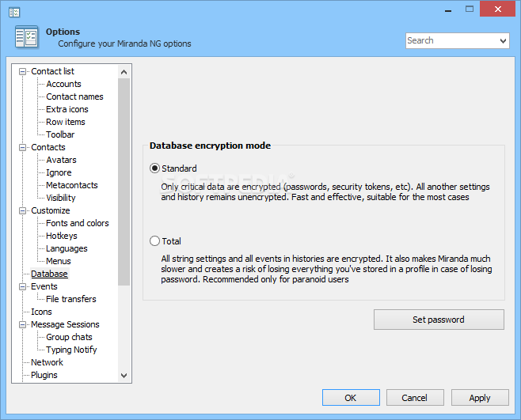
Task: Select the Database tree item
Action: coord(49,274)
